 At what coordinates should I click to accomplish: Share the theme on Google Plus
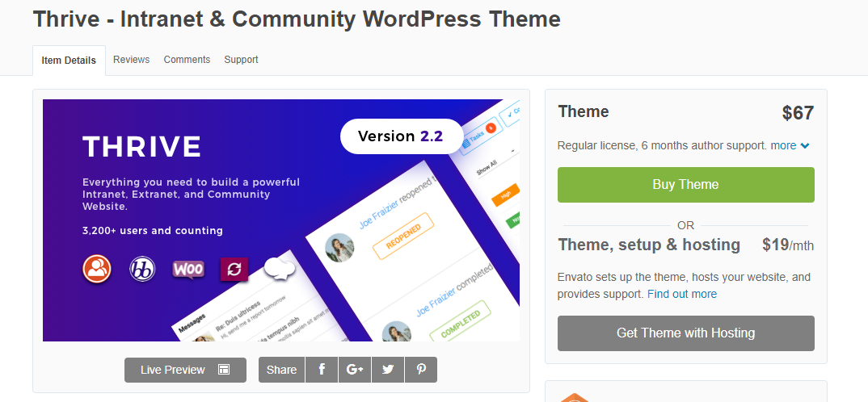(x=355, y=370)
